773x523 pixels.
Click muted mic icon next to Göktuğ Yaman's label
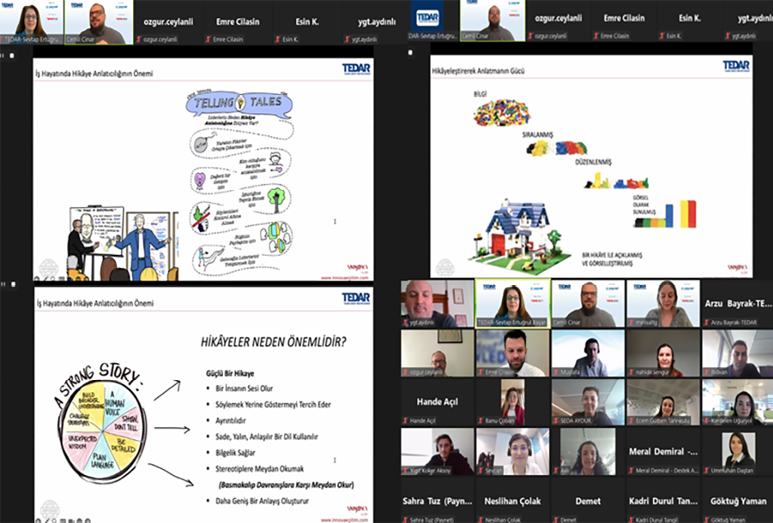point(705,520)
